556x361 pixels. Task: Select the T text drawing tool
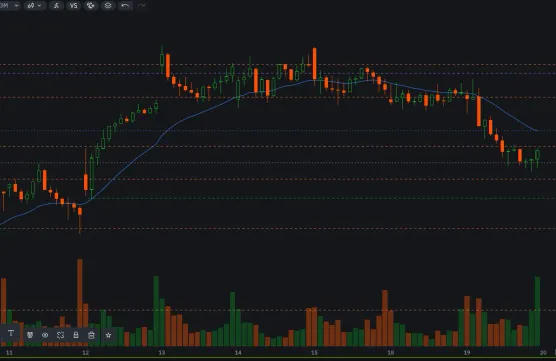11,333
